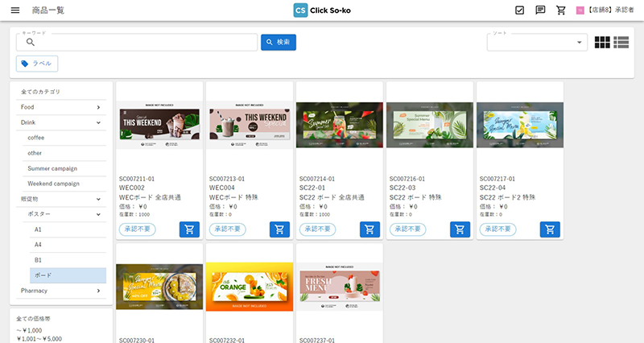Screen dimensions: 644x343
Task: Open the 【店舗8】承認者 user account menu
Action: tap(605, 10)
